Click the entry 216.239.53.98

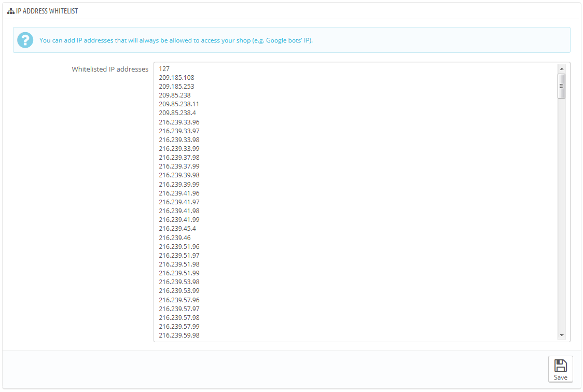pos(179,282)
